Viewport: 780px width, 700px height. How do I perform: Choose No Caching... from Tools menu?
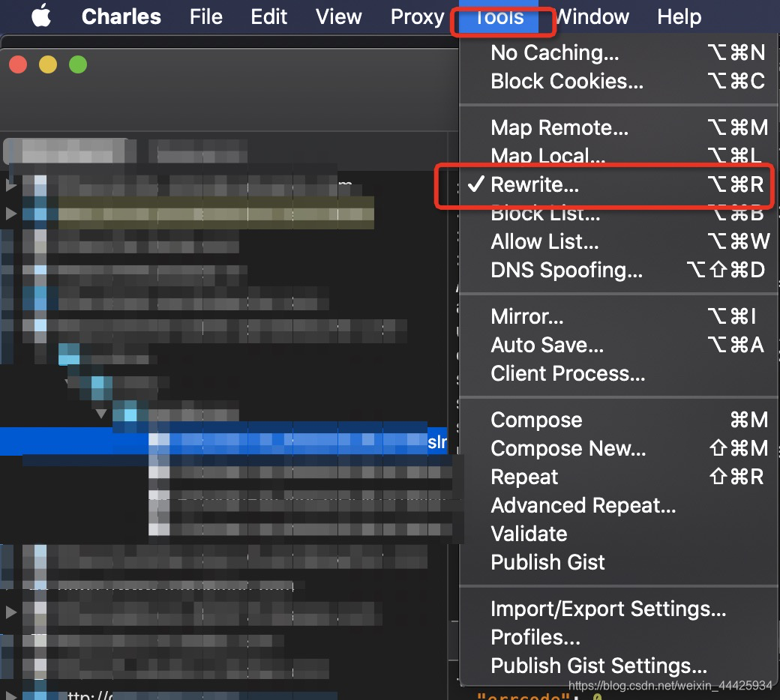619,52
